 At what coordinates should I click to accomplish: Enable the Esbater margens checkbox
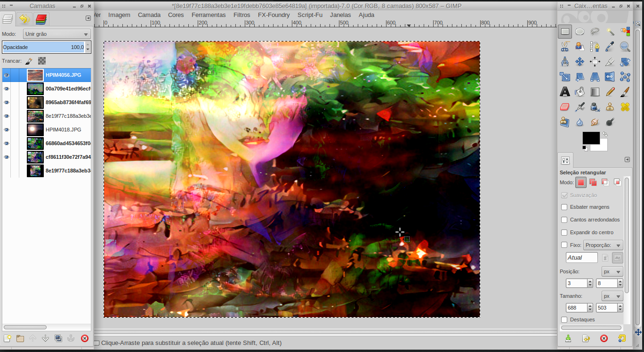[564, 207]
